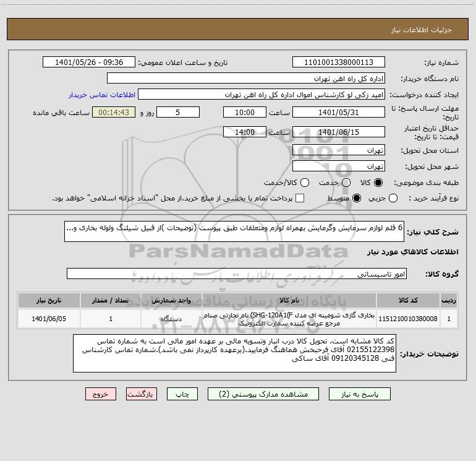Click need date cell 1401/06/05
This screenshot has width=476, height=461.
click(49, 319)
